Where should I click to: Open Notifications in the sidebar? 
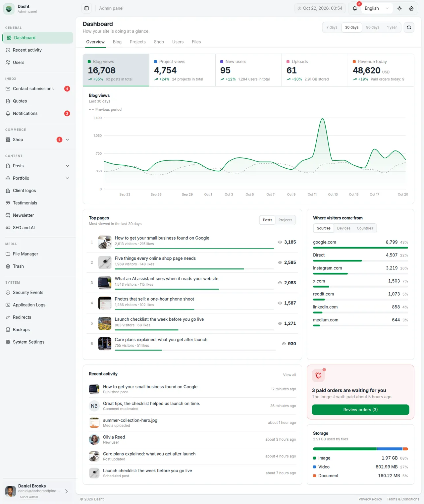coord(38,113)
